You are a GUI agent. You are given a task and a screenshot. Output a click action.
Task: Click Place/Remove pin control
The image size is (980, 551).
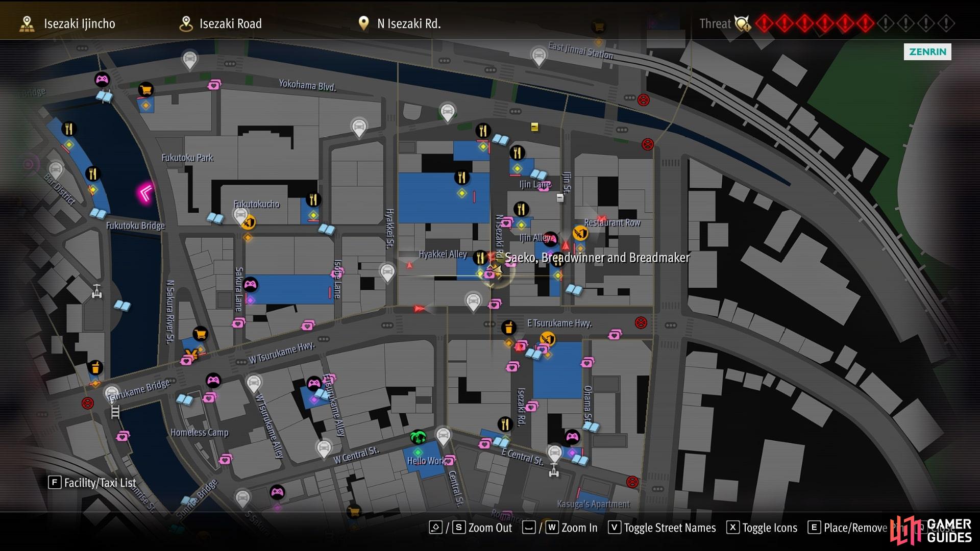click(848, 528)
